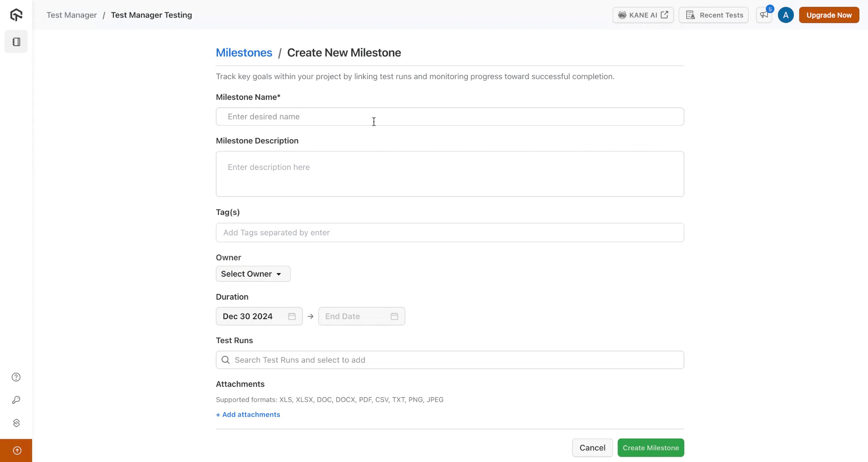Click the LambdaTest logo icon

coord(16,15)
